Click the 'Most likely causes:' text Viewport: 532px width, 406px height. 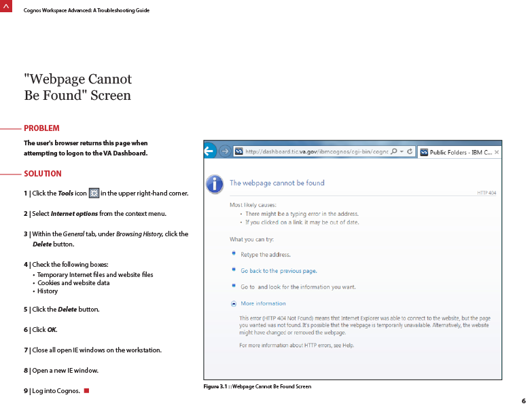pyautogui.click(x=253, y=205)
